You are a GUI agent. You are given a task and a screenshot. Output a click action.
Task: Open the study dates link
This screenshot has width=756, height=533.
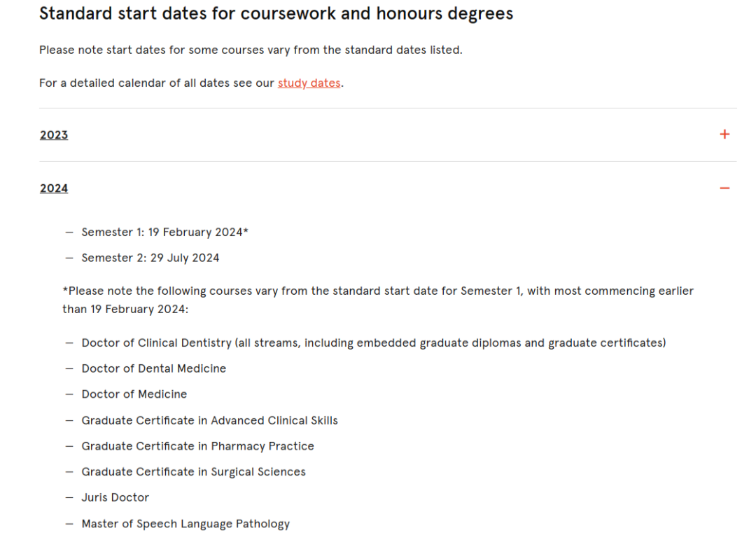click(309, 83)
